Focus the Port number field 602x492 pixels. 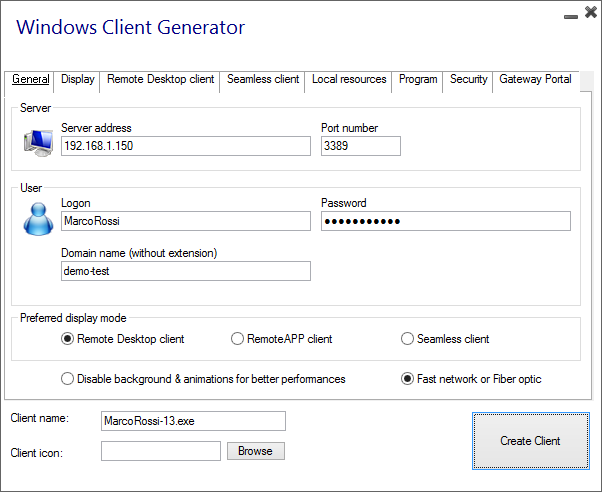point(360,146)
